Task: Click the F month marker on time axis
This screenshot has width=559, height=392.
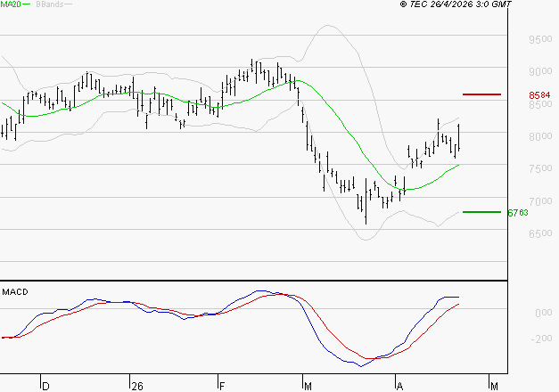Action: pos(222,387)
